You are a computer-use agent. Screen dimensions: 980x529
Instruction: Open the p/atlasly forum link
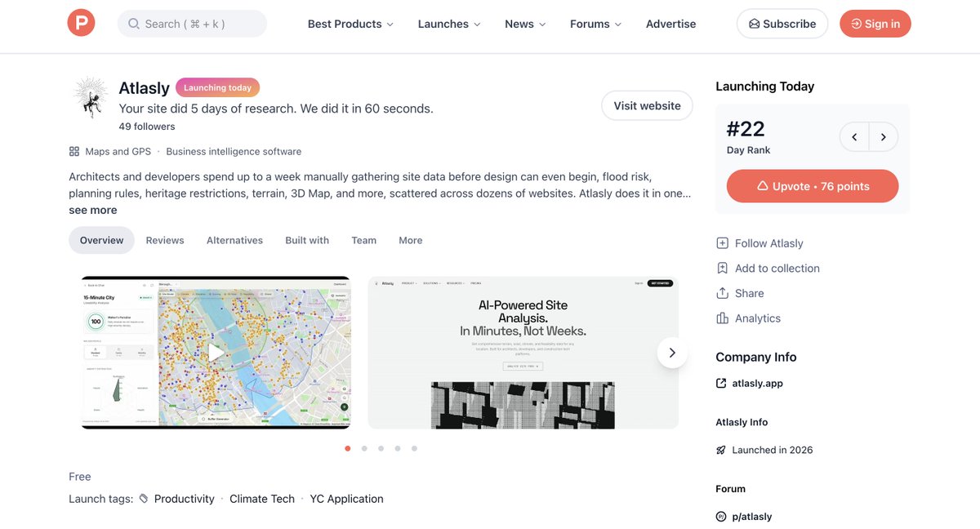[744, 517]
